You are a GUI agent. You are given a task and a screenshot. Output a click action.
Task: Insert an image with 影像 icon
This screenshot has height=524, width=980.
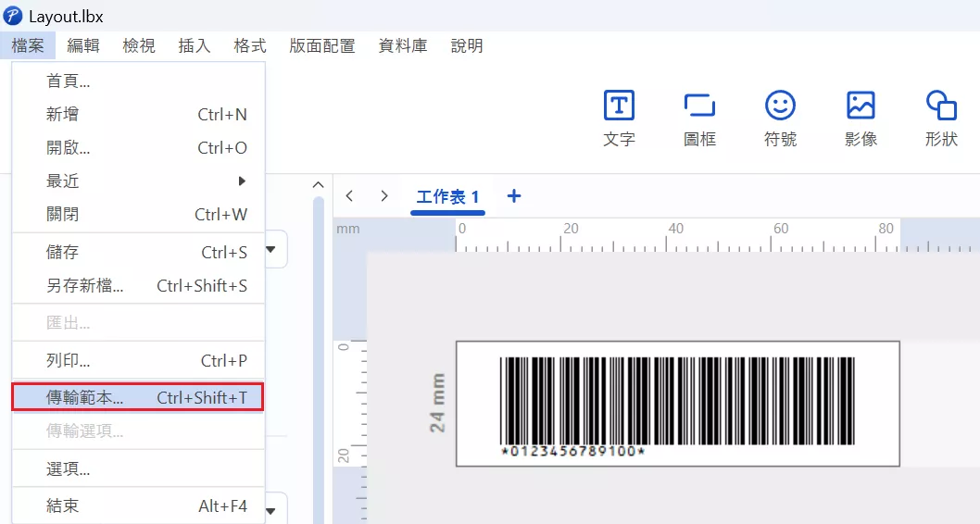click(861, 106)
